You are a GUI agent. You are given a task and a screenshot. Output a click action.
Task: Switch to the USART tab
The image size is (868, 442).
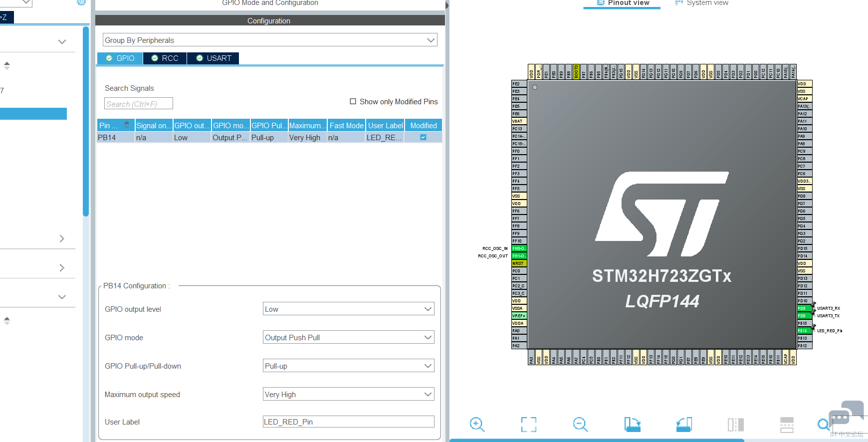pos(214,58)
